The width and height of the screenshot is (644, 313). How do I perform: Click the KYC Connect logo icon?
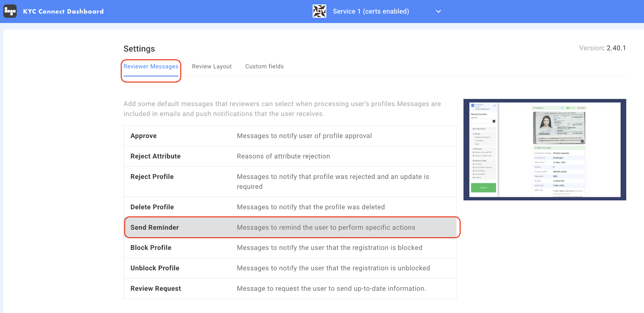point(10,11)
